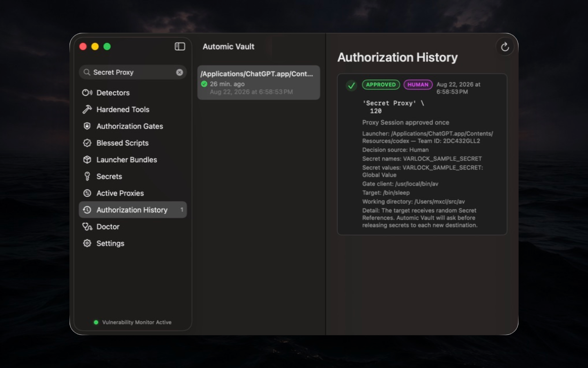Click 'Proxy Session approved once' text
Screen dimensions: 588x368
pos(405,123)
